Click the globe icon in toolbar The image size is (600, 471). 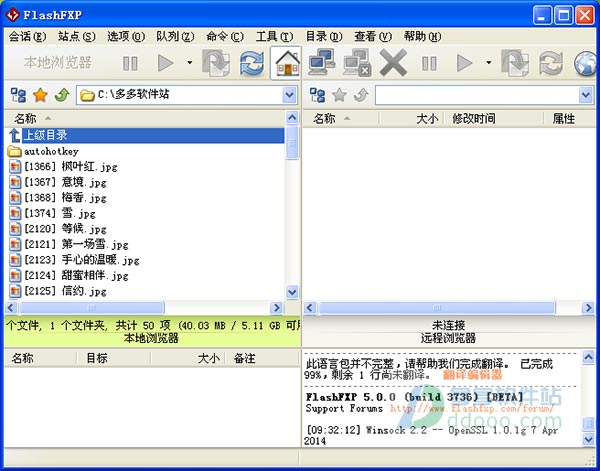click(586, 64)
